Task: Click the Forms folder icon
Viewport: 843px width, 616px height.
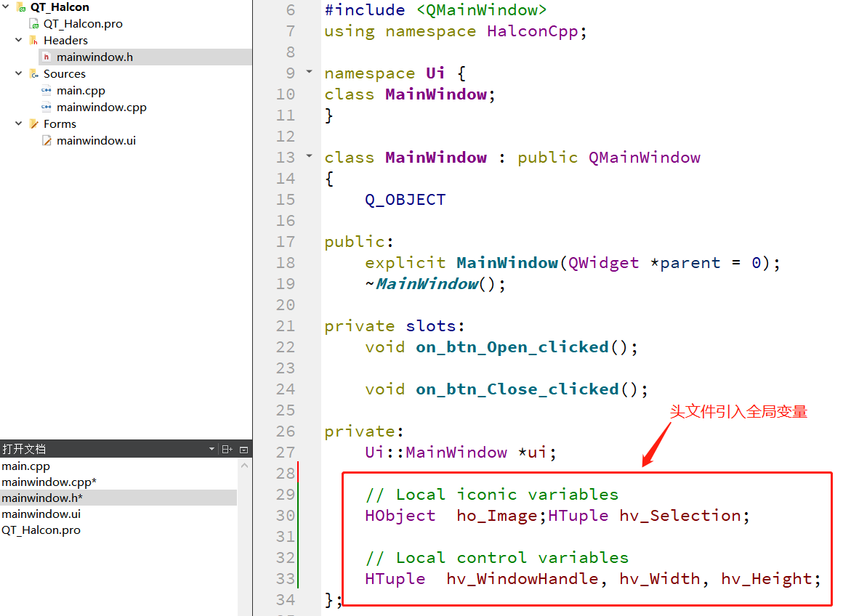Action: click(x=34, y=124)
